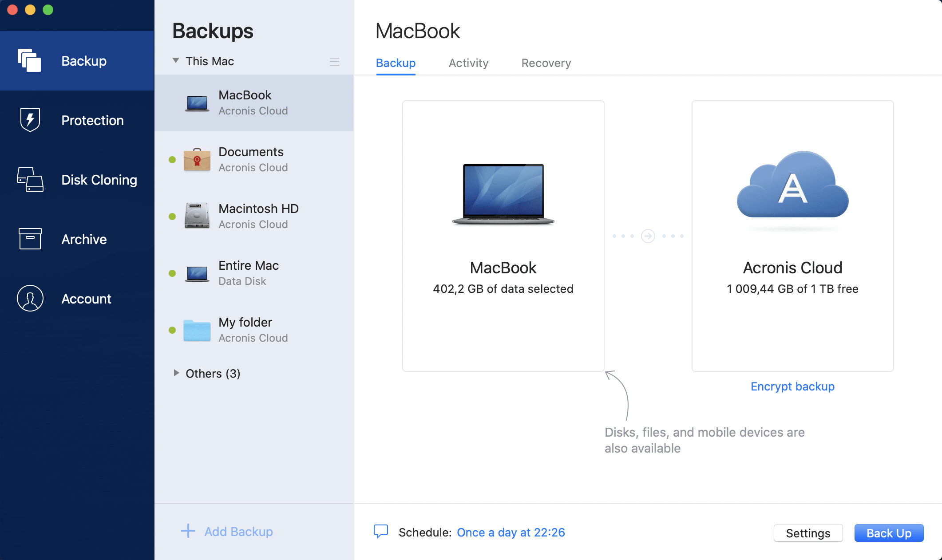Select Disk Cloning in the sidebar
Screen dimensions: 942x560
click(29, 180)
